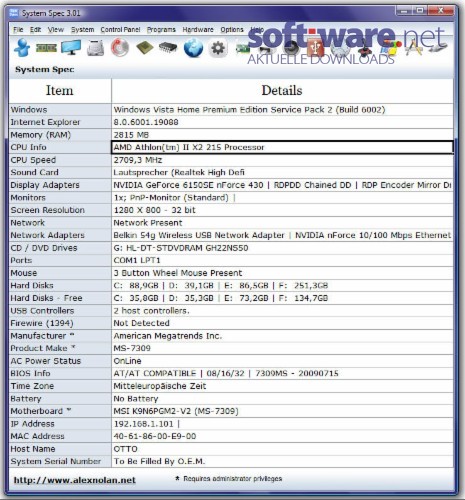Select the Product Make row label
Image resolution: width=465 pixels, height=500 pixels.
pyautogui.click(x=43, y=348)
